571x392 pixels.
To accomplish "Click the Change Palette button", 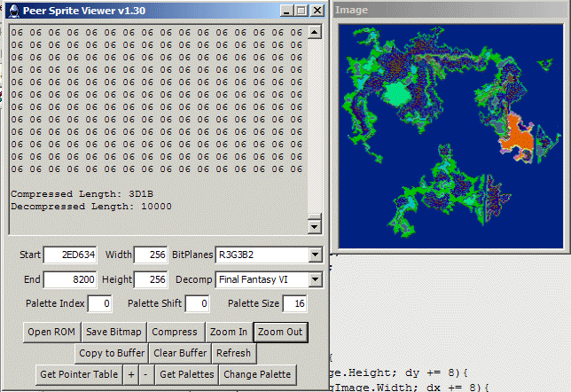I will tap(257, 374).
